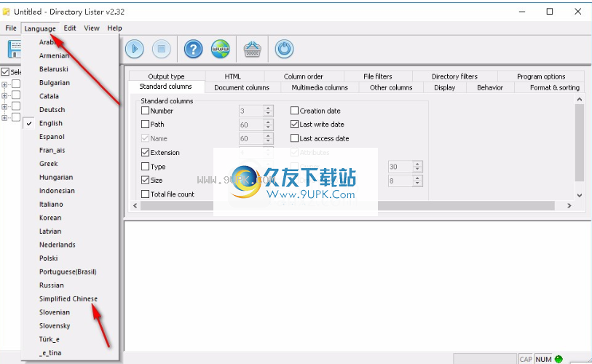Expand the fourth tree node in left panel
Screen dimensions: 592x364
pyautogui.click(x=4, y=118)
